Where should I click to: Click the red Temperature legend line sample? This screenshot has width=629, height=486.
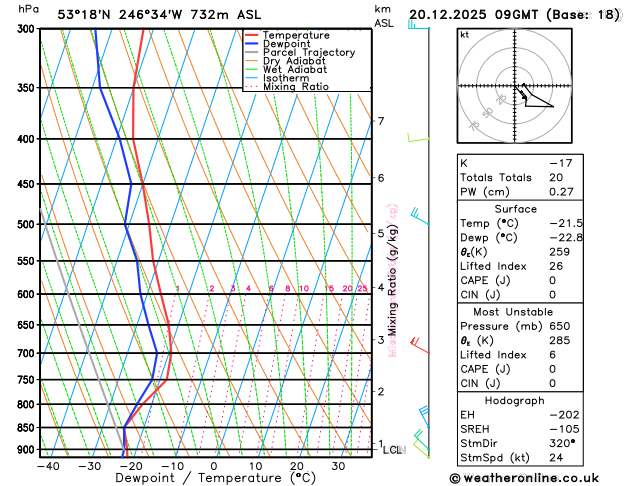point(252,35)
